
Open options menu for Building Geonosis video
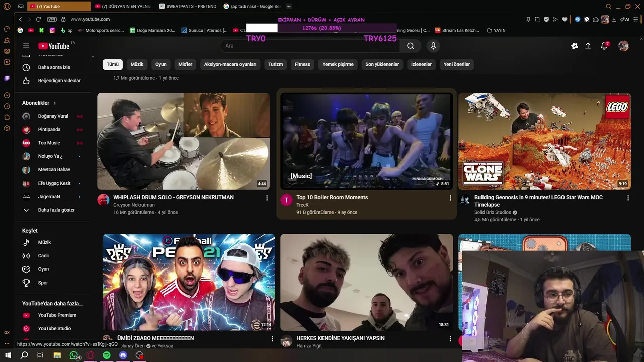(628, 198)
